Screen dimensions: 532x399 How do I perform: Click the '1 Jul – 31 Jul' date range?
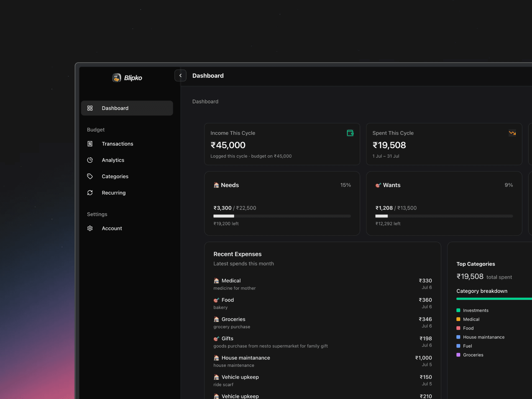pos(386,156)
